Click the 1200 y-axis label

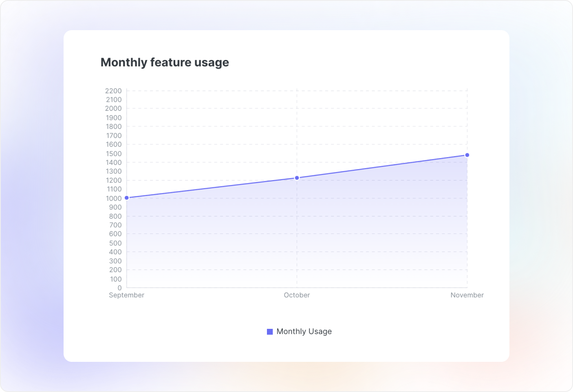(x=114, y=180)
